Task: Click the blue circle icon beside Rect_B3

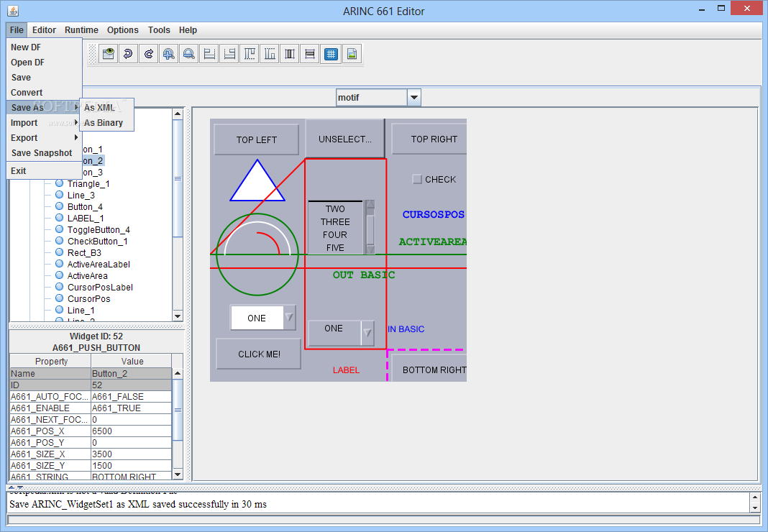Action: pyautogui.click(x=59, y=252)
